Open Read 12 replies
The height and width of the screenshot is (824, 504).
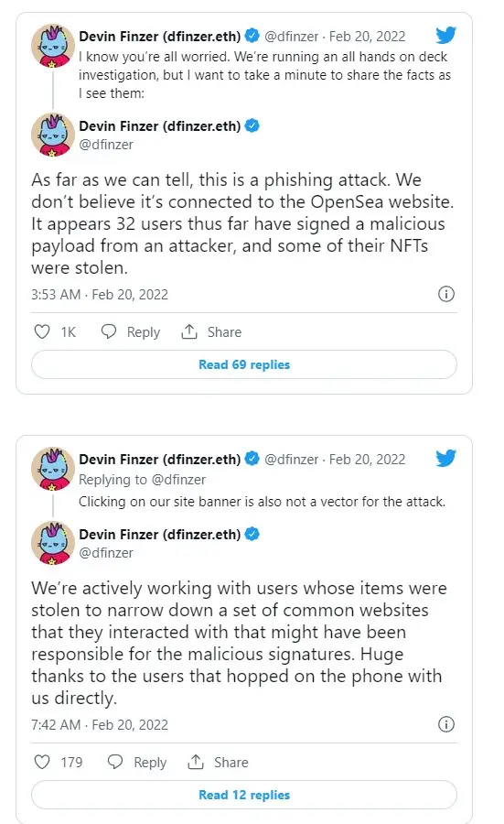pyautogui.click(x=244, y=795)
